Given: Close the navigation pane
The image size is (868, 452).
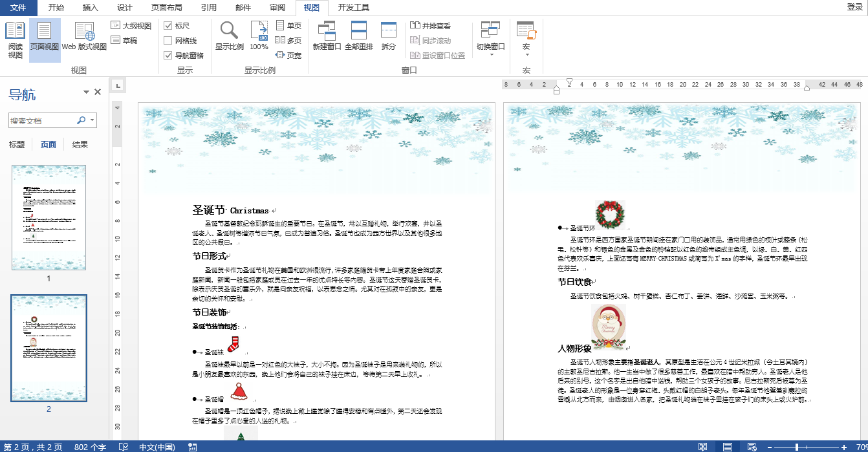Looking at the screenshot, I should coord(98,92).
